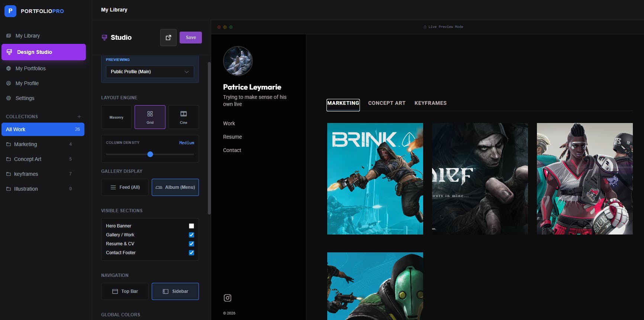Set navigation to Sidebar

[x=175, y=291]
